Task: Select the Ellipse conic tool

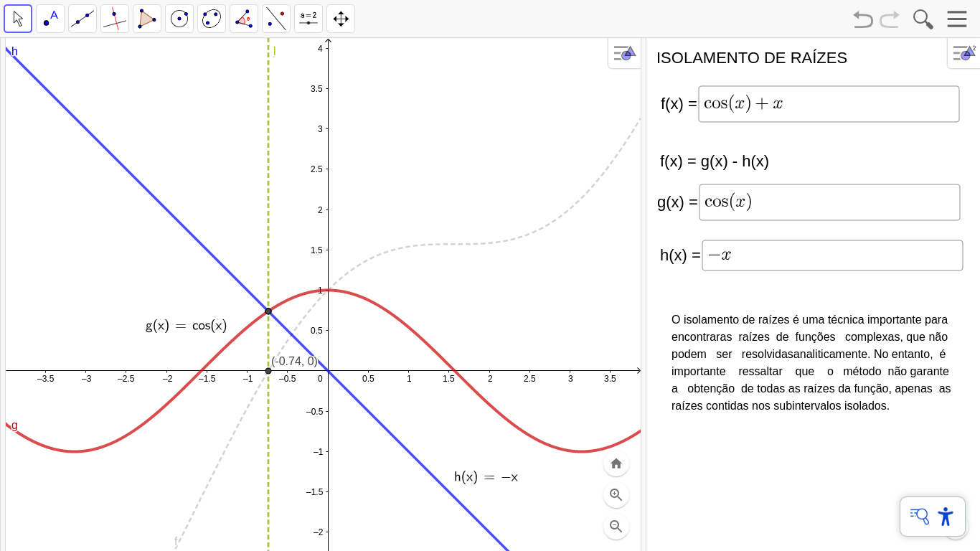Action: [212, 19]
